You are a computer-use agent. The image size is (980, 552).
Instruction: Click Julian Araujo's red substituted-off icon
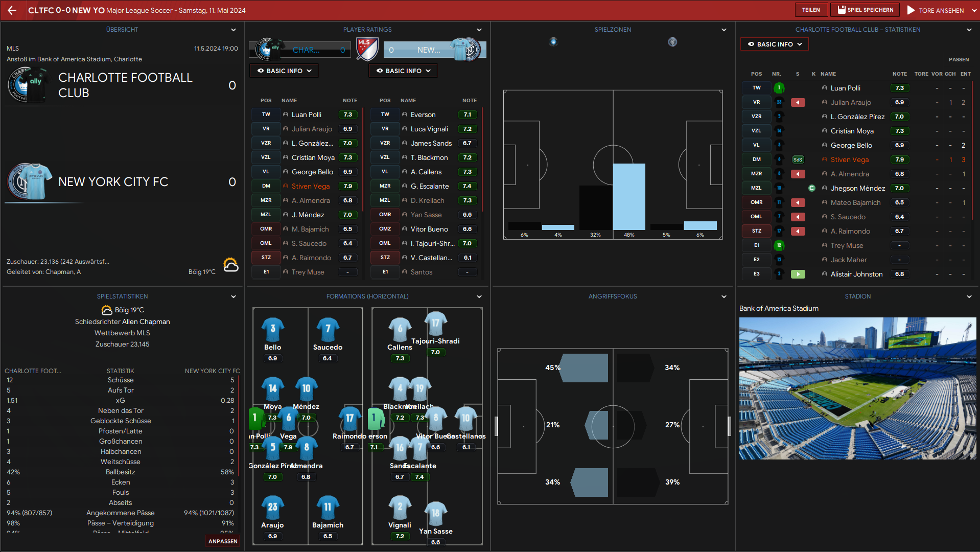pyautogui.click(x=798, y=102)
